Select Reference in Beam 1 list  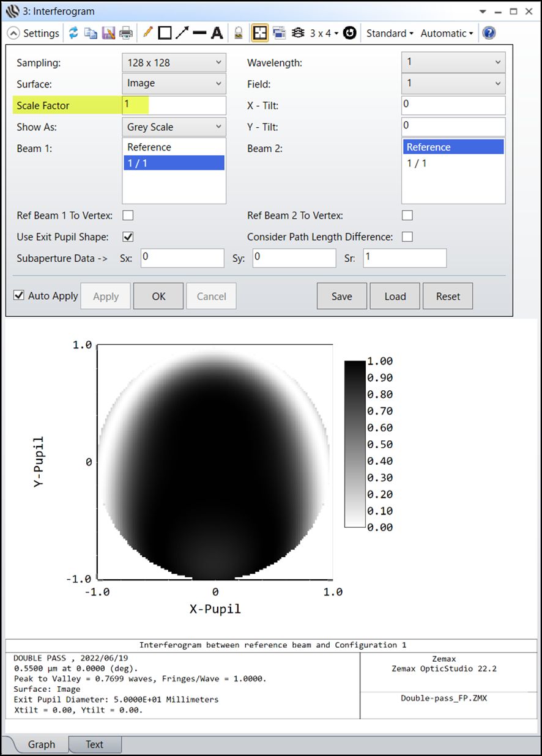[x=174, y=147]
